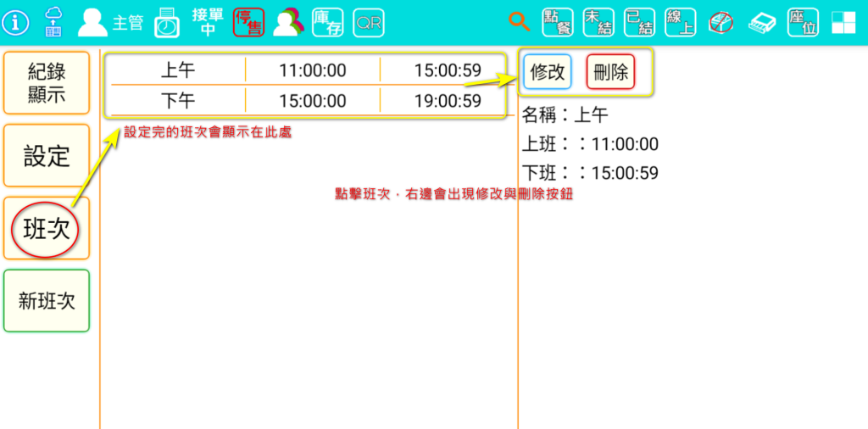Click the red 停售 stop-sale icon
Viewport: 868px width, 429px height.
(248, 23)
